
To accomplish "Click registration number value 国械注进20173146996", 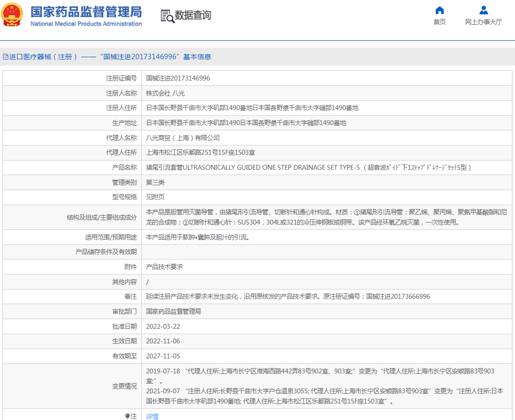I will pos(178,78).
